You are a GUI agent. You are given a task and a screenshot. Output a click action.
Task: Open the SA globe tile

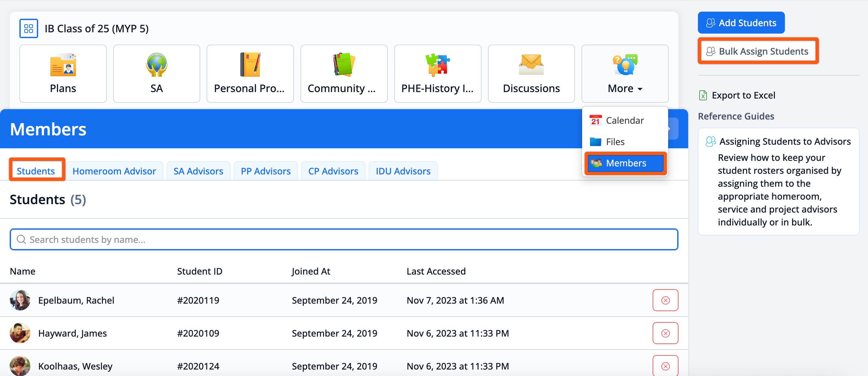tap(157, 73)
